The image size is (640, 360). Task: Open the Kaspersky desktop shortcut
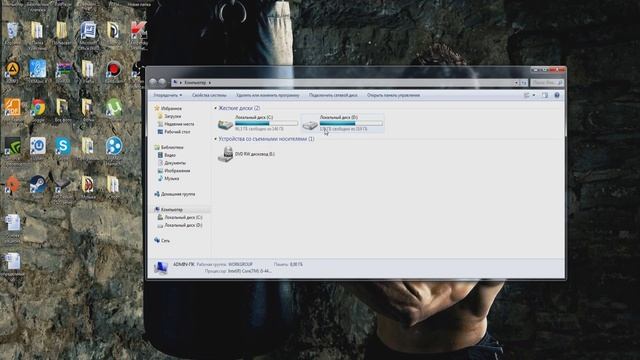point(138,30)
